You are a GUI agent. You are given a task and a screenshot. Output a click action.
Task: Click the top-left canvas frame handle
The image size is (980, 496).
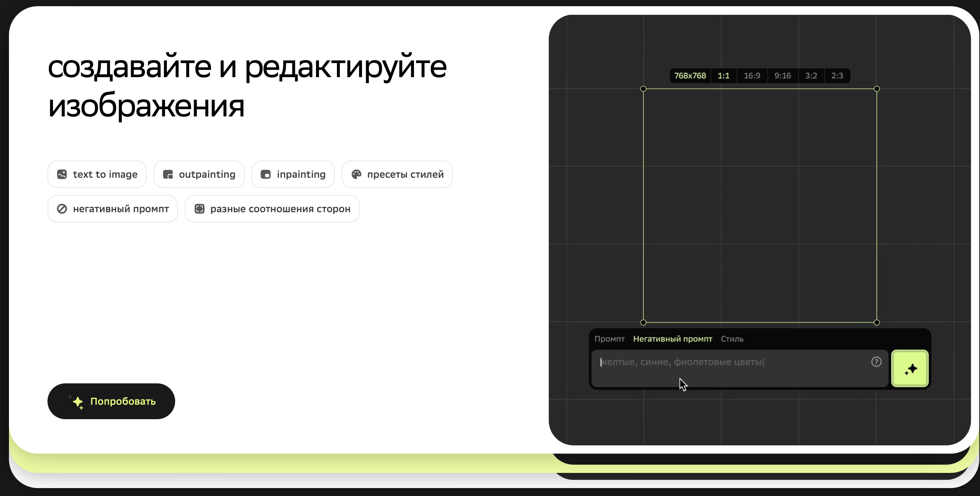pyautogui.click(x=643, y=89)
